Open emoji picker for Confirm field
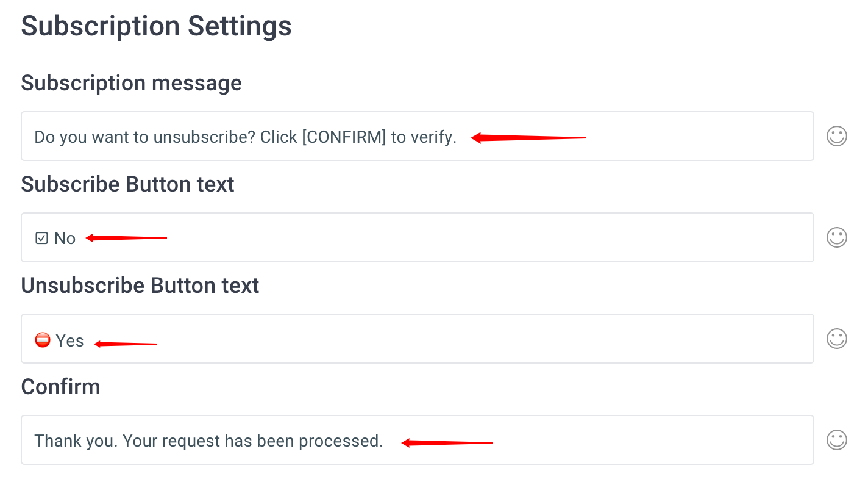Viewport: 868px width, 482px height. tap(836, 440)
